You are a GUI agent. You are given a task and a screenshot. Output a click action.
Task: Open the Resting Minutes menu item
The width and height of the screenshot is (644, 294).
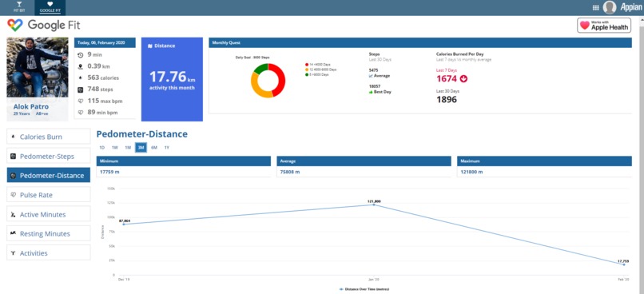coord(49,233)
